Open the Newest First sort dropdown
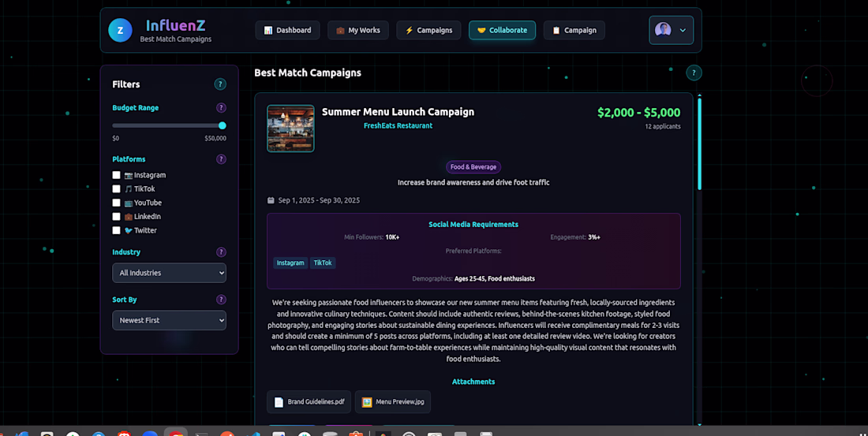The width and height of the screenshot is (868, 436). (x=170, y=320)
